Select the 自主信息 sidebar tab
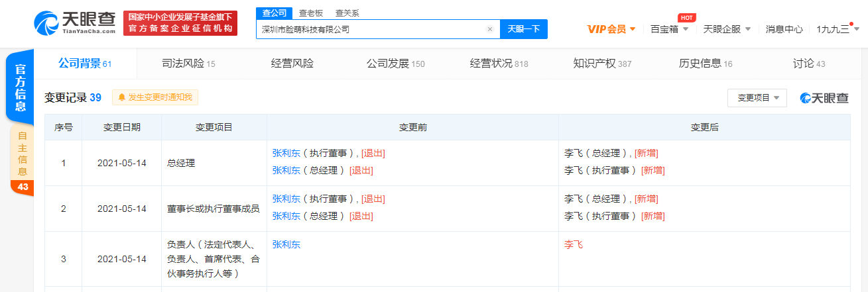 pos(23,152)
